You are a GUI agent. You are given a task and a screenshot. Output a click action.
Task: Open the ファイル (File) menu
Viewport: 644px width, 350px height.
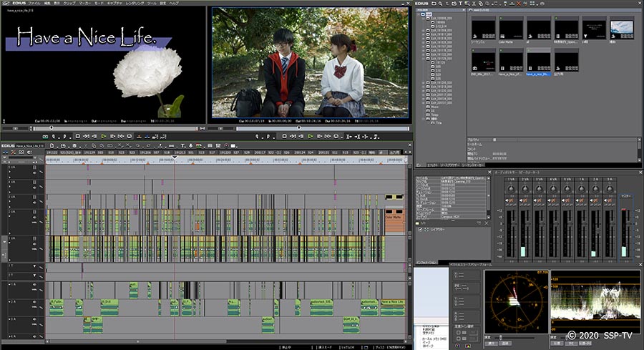point(34,3)
